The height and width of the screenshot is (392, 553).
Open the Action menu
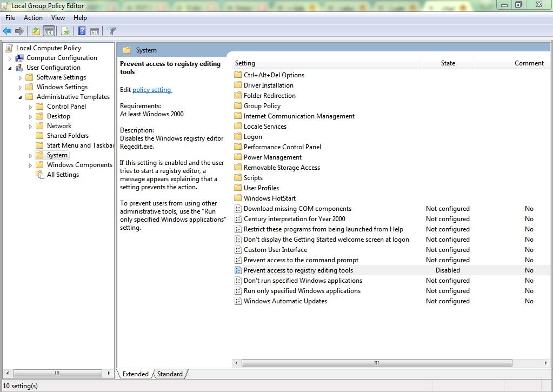(33, 18)
